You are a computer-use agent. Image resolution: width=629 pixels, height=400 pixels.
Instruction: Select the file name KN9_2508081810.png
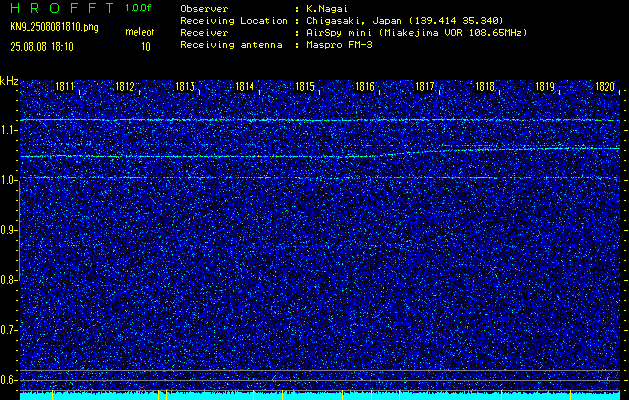(x=54, y=28)
